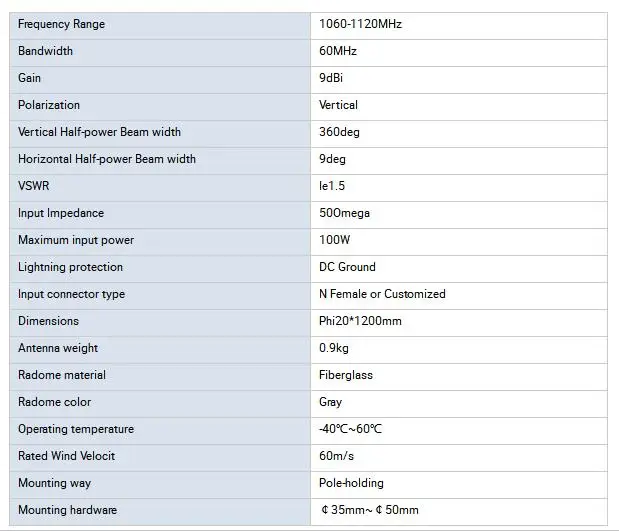The height and width of the screenshot is (531, 619).
Task: Click the Input Impedance label
Action: (61, 213)
